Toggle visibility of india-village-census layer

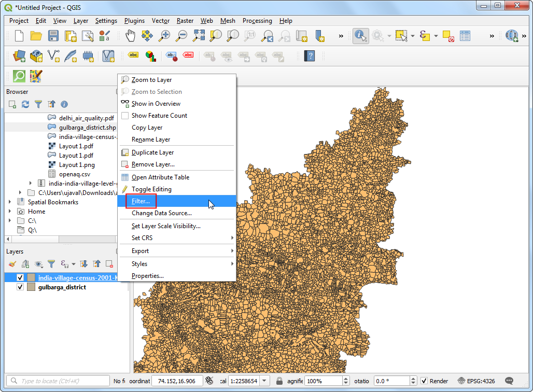click(x=20, y=278)
